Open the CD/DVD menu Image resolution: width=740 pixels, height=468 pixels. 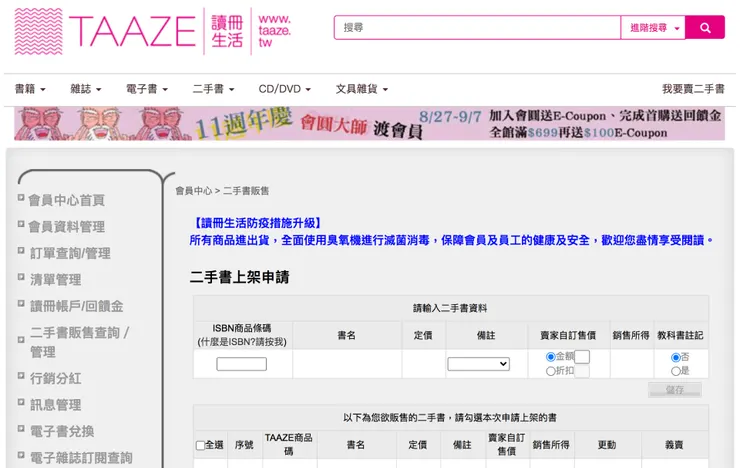point(285,89)
